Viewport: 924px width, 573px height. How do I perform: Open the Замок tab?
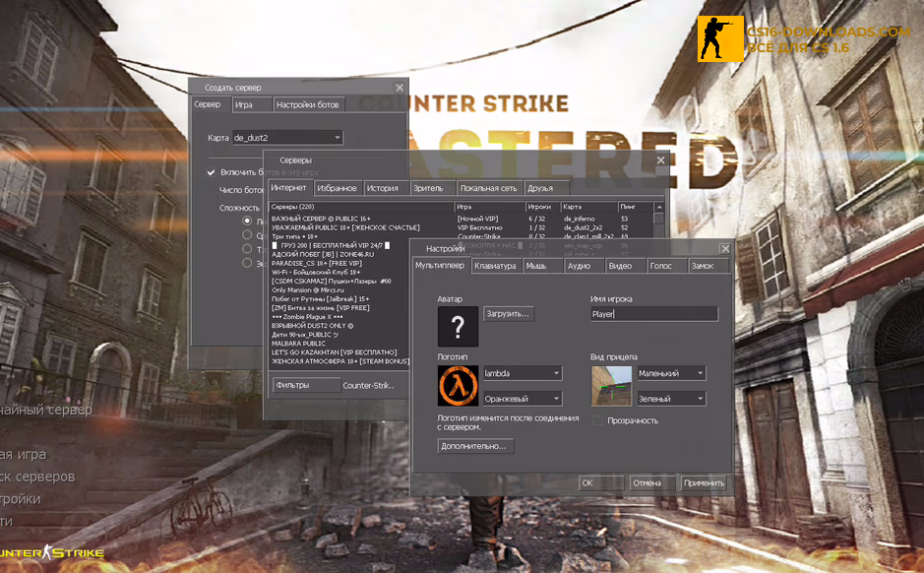pyautogui.click(x=708, y=266)
